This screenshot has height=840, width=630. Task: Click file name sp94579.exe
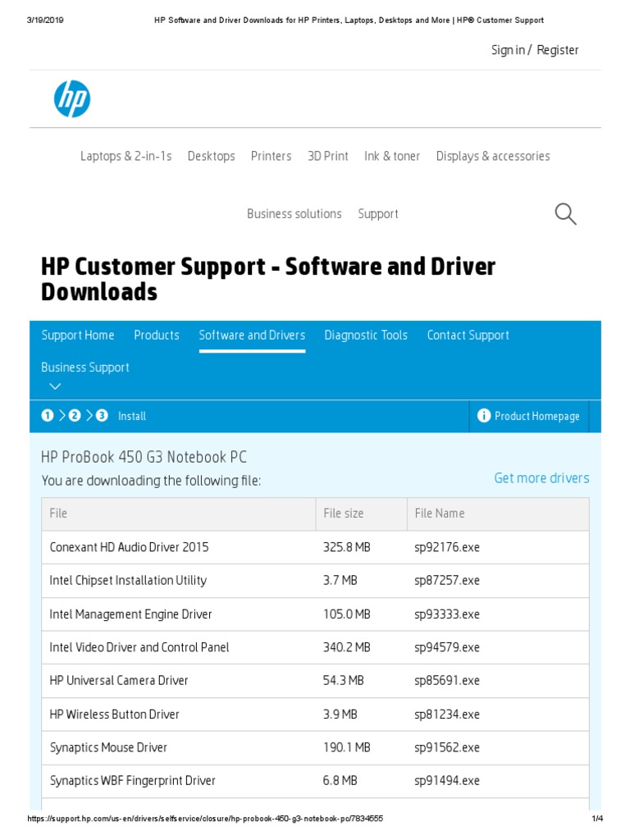tap(447, 648)
